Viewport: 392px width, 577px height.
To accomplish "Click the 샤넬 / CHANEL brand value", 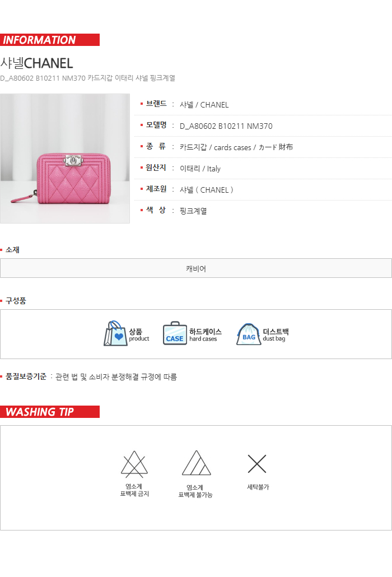I will (204, 105).
